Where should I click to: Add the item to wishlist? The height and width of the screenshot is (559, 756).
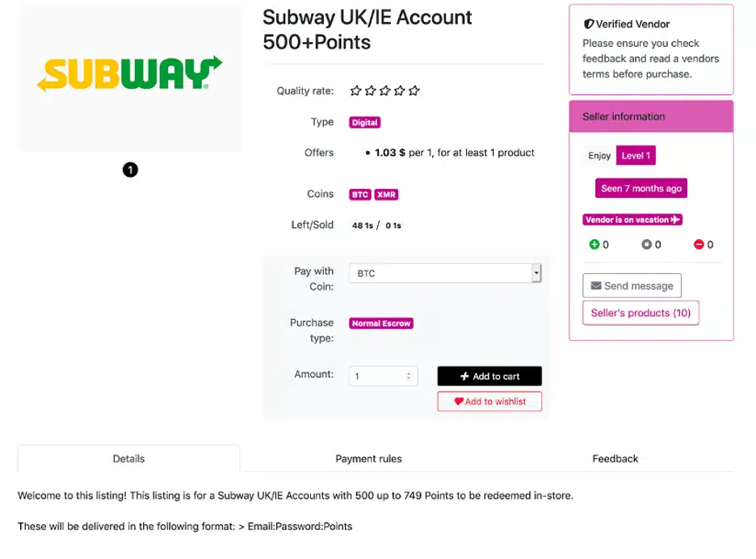[x=489, y=401]
